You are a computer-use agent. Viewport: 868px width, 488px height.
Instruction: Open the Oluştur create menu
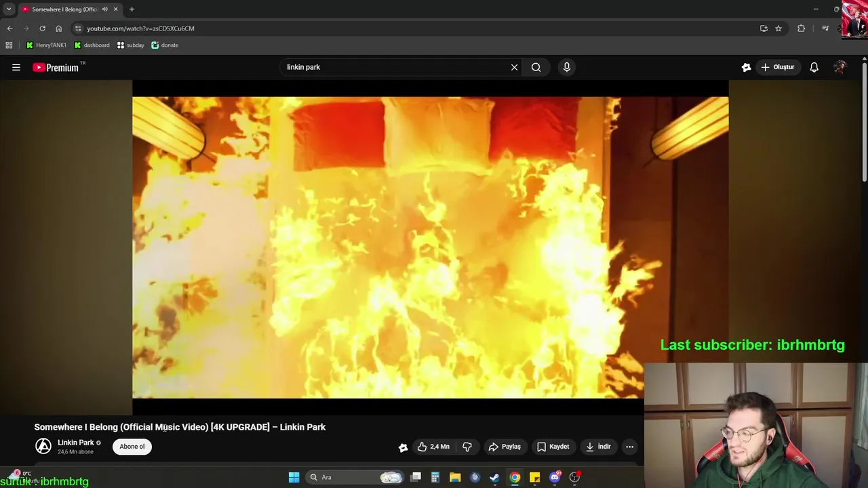(778, 67)
